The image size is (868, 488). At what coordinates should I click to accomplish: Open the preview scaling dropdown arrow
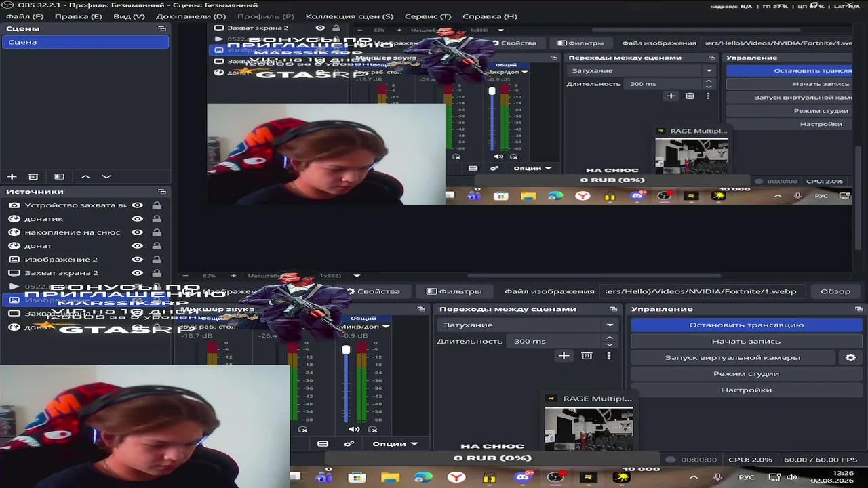[x=357, y=276]
